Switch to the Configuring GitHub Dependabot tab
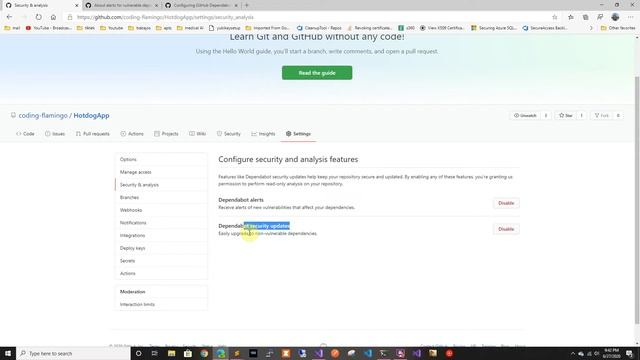 point(202,5)
